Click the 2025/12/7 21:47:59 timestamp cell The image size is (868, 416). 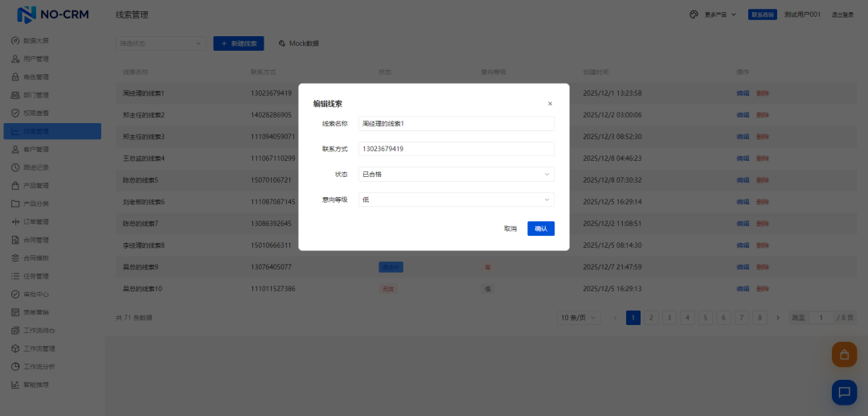point(612,267)
